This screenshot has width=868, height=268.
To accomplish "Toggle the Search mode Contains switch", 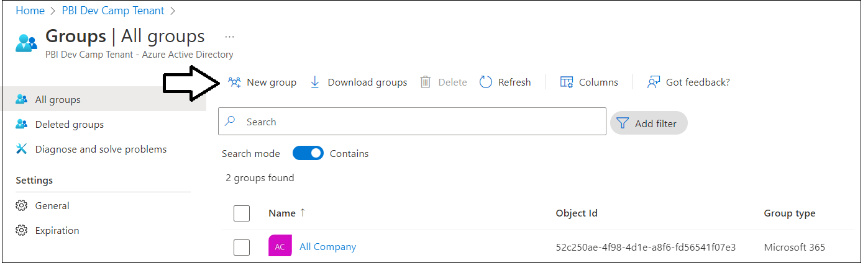I will 308,153.
